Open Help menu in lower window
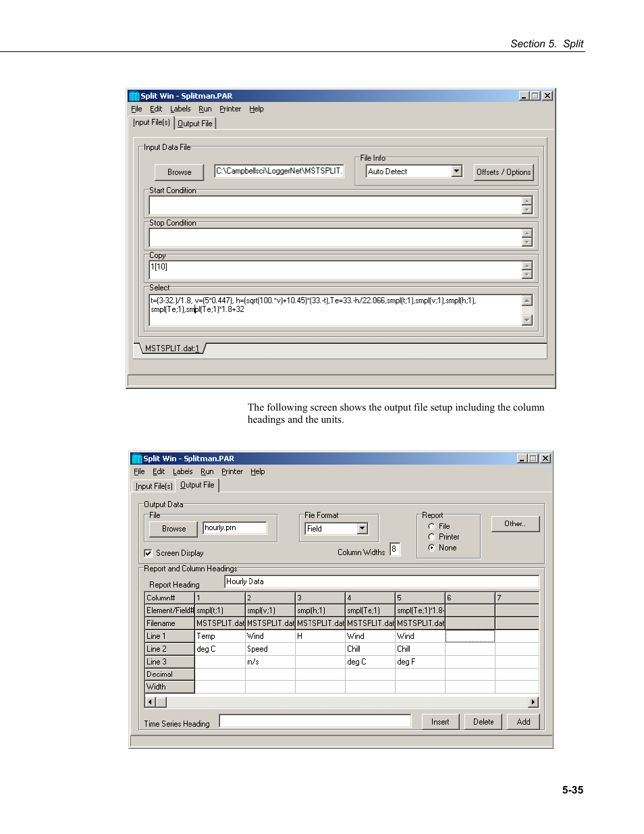This screenshot has width=644, height=834. (x=258, y=471)
